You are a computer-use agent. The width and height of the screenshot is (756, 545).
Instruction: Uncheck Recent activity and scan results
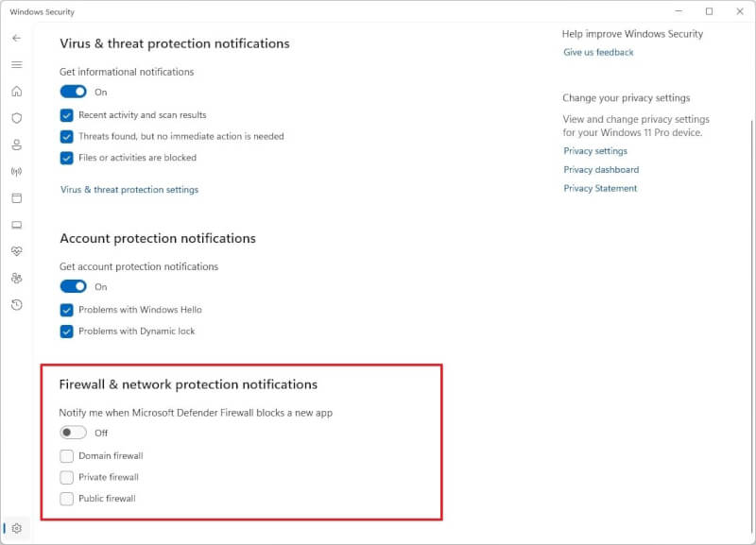[x=66, y=115]
